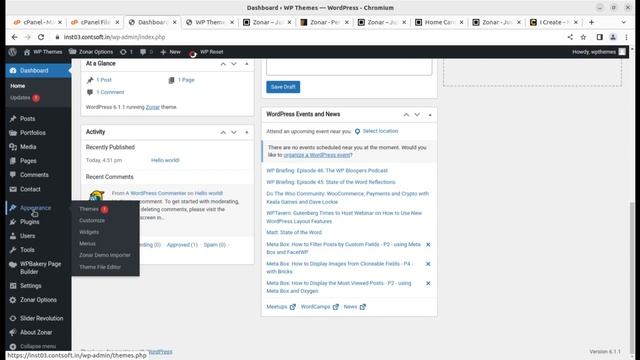This screenshot has height=360, width=640.
Task: Open the 1 Comment link
Action: click(110, 92)
